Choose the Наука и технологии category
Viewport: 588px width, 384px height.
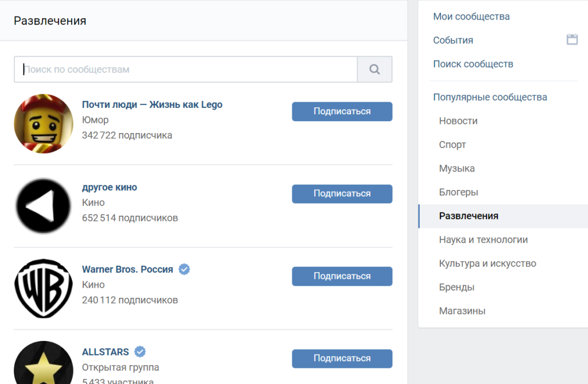(x=483, y=239)
